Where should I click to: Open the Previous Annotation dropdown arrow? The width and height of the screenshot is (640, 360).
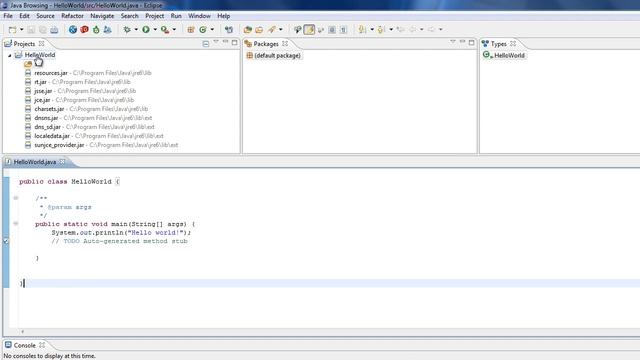391,29
